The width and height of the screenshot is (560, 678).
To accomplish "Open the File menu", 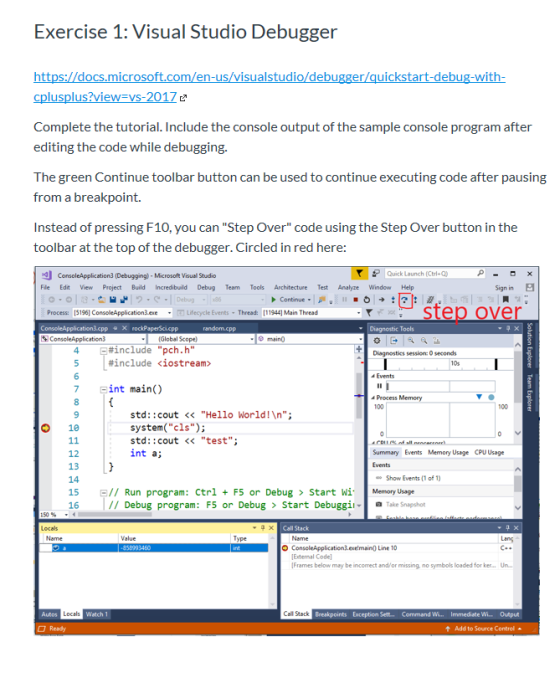I will [45, 287].
